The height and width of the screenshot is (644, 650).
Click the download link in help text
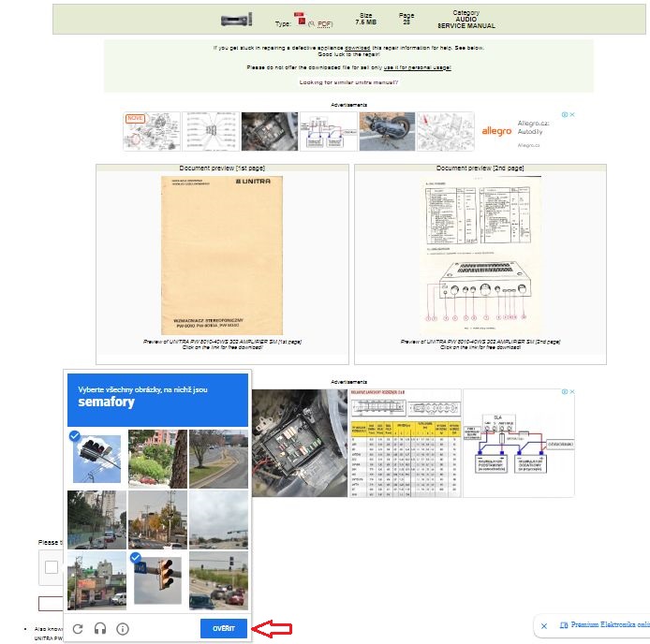point(357,47)
